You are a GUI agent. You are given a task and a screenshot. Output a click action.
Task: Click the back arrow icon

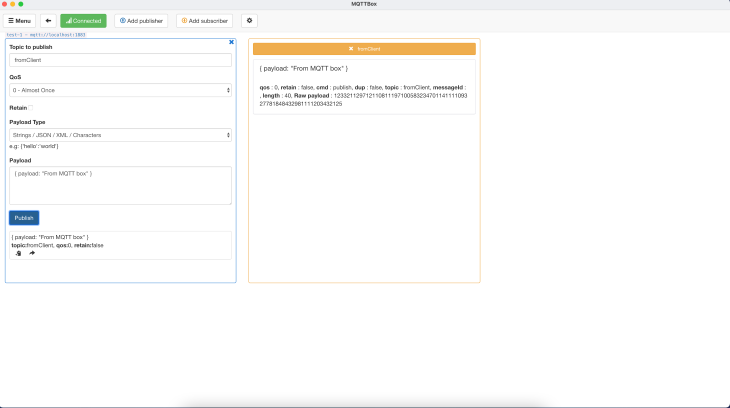click(47, 20)
